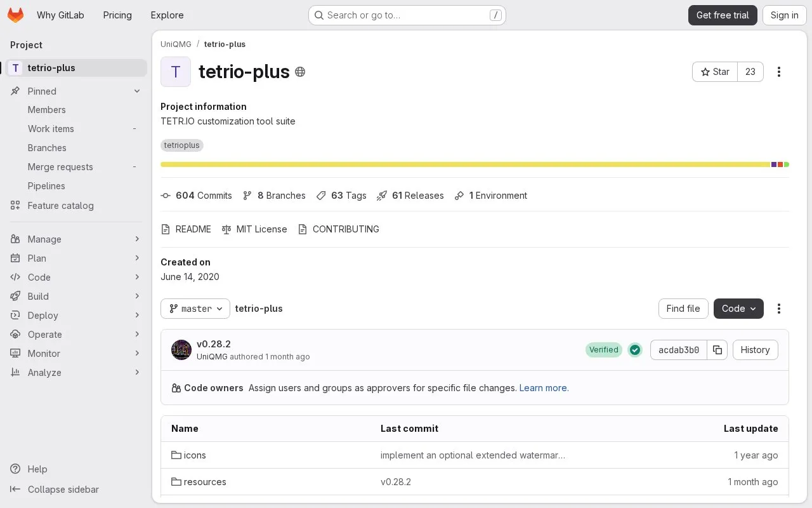Click the GitLab fox logo
The height and width of the screenshot is (508, 812).
16,15
